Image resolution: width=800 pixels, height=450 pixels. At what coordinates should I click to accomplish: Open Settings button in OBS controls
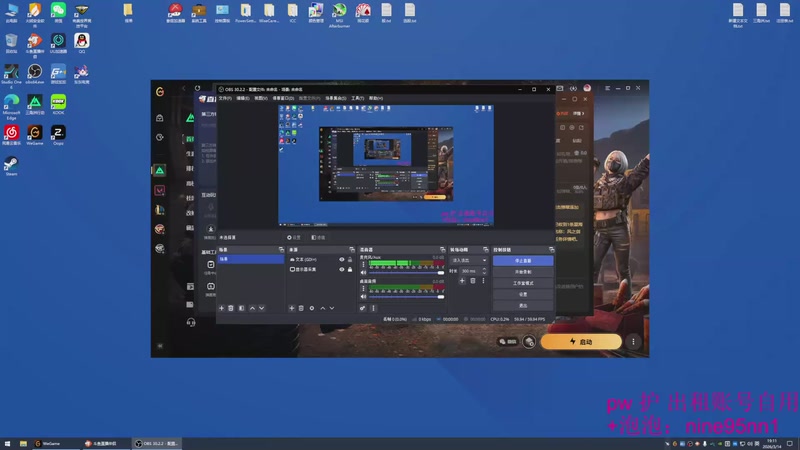[523, 294]
